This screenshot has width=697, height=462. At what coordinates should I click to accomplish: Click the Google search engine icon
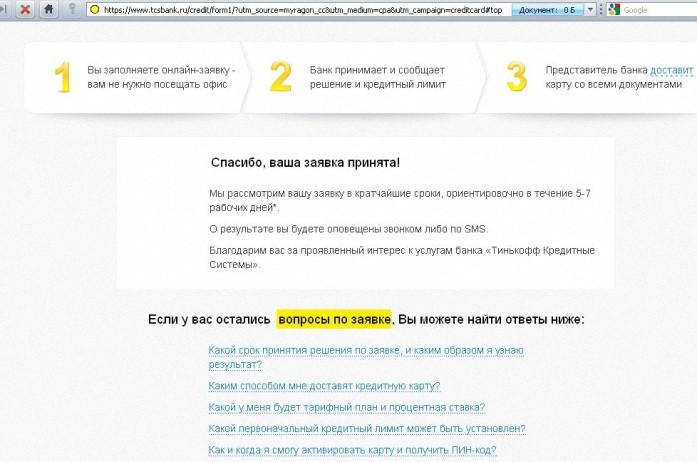click(x=614, y=9)
